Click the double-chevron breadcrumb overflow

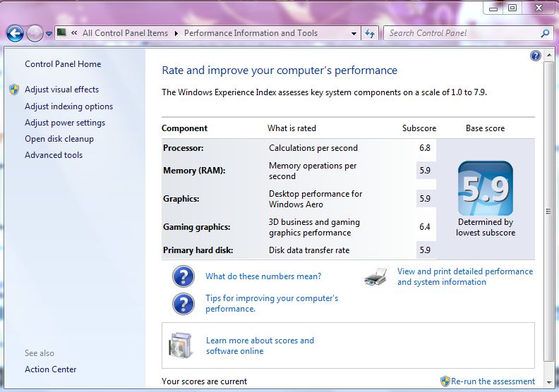pos(74,32)
